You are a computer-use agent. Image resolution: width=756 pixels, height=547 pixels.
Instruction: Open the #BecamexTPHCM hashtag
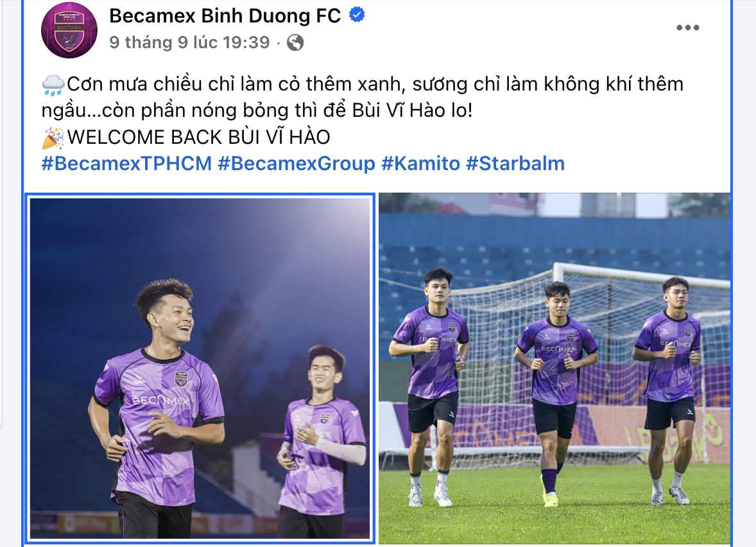pos(127,164)
